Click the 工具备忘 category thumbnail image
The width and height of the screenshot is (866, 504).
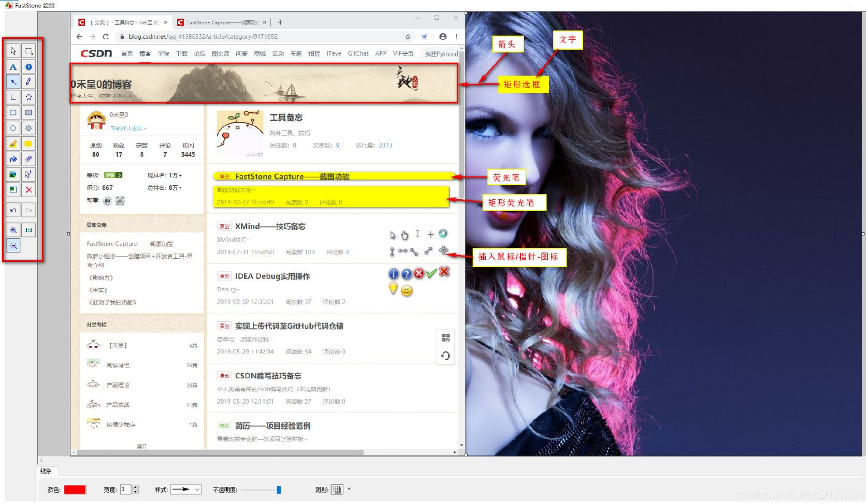(240, 132)
